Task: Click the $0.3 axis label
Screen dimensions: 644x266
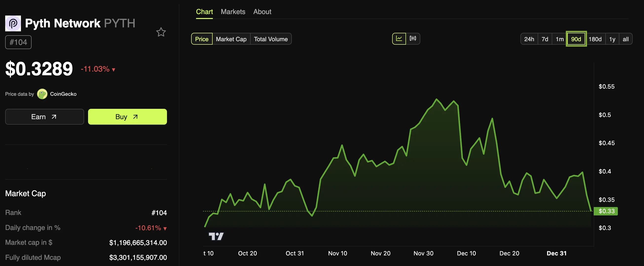Action: pos(605,228)
